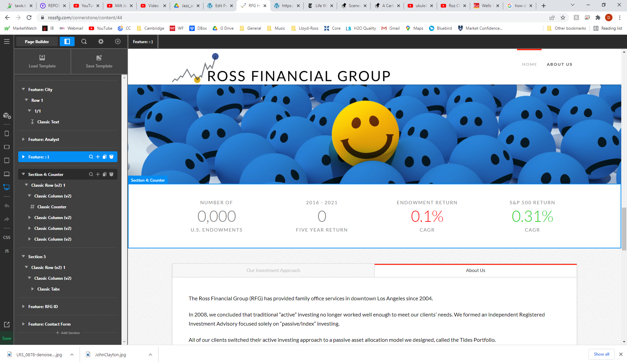Select the About Us tab in preview

tap(475, 270)
